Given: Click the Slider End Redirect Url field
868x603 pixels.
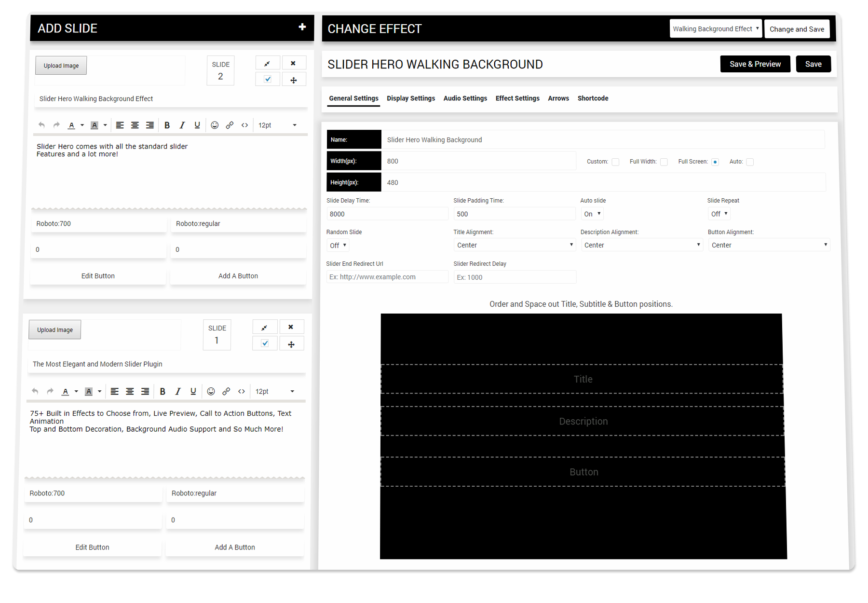Looking at the screenshot, I should tap(387, 277).
